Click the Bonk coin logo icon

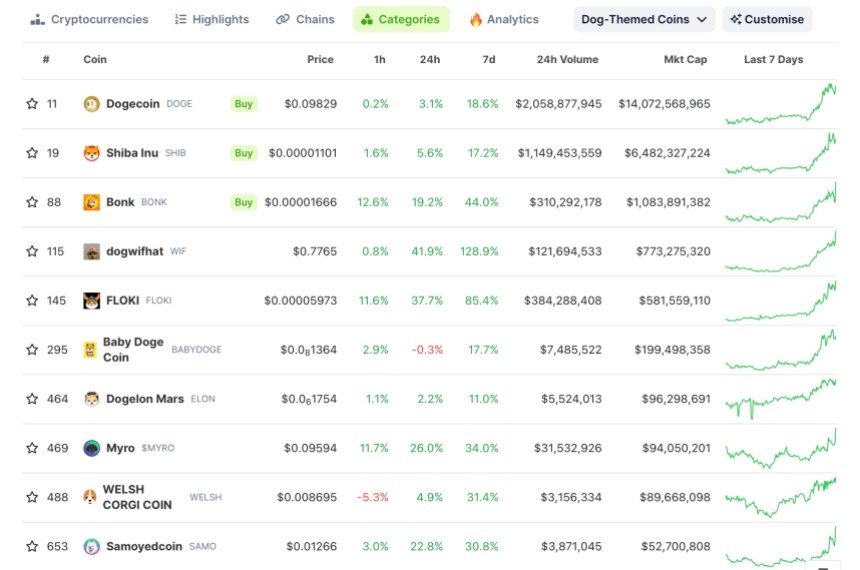coord(92,202)
